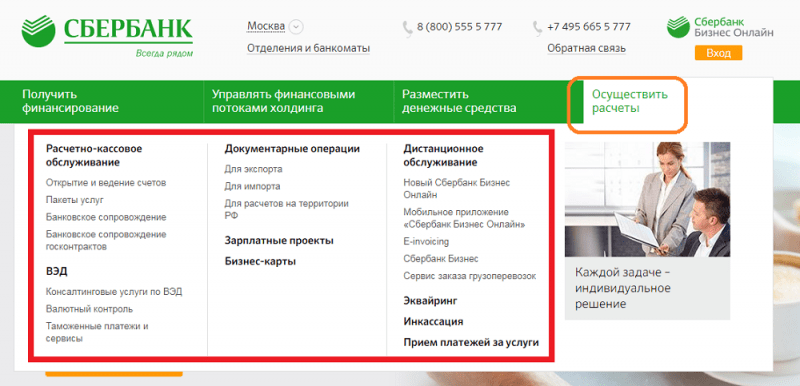Open Прием платежей за услуги link
Image resolution: width=800 pixels, height=386 pixels.
point(471,343)
